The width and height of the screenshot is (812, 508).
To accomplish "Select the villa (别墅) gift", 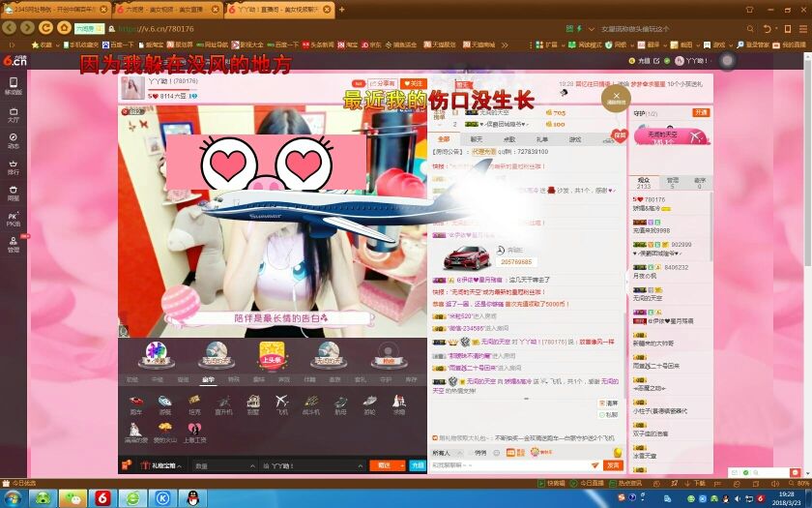I will point(252,403).
